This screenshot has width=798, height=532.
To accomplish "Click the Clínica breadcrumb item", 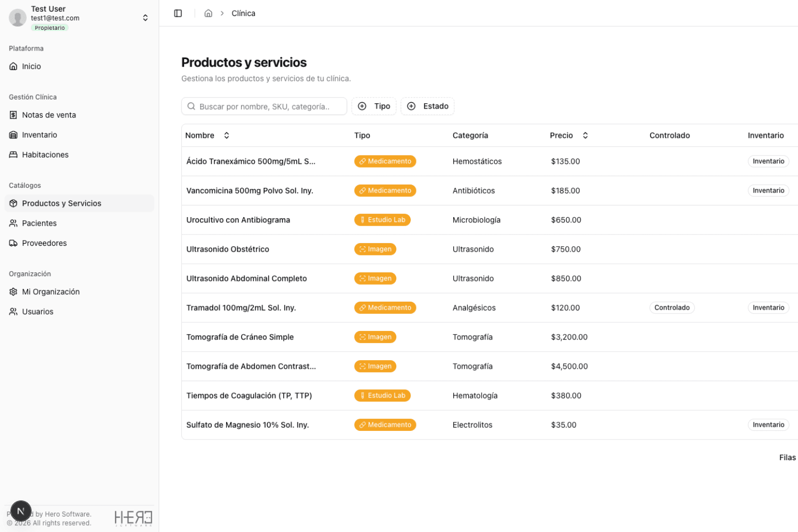I will point(243,13).
